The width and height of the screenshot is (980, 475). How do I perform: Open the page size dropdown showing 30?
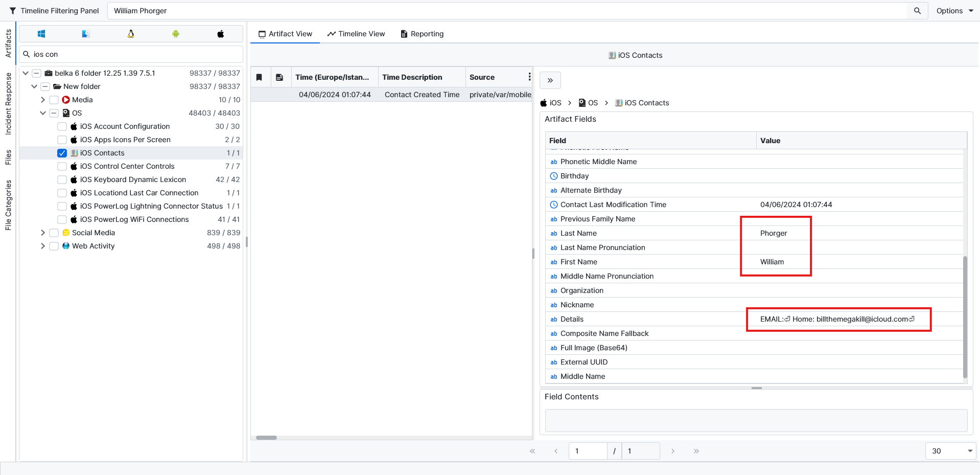tap(950, 451)
